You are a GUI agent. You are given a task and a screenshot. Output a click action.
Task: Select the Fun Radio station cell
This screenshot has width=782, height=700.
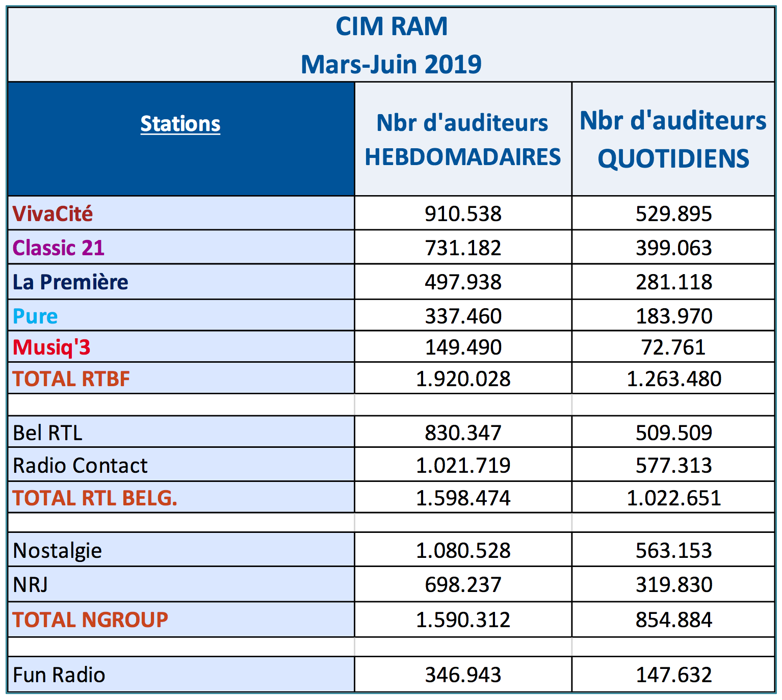[x=59, y=675]
